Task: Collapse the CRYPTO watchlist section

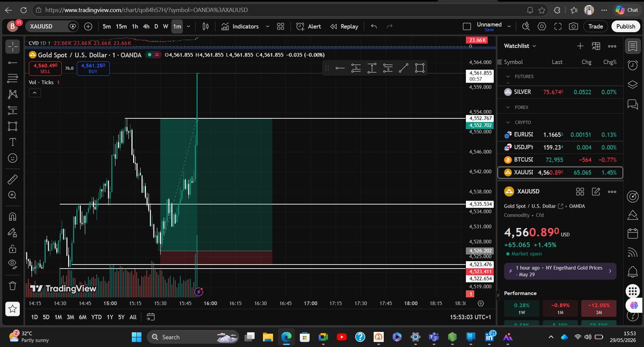Action: (508, 122)
